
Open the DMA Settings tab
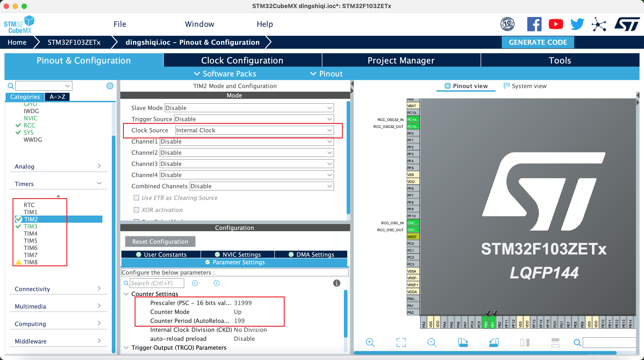click(311, 254)
